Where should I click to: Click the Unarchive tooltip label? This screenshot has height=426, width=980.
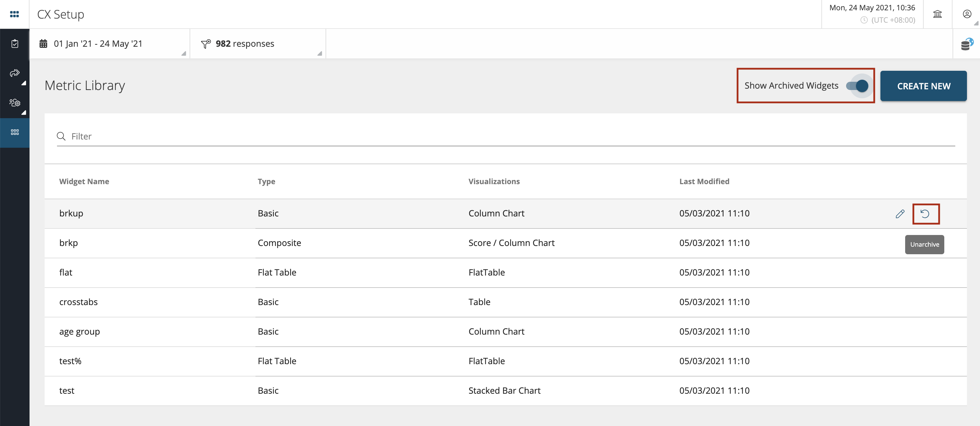pos(924,244)
